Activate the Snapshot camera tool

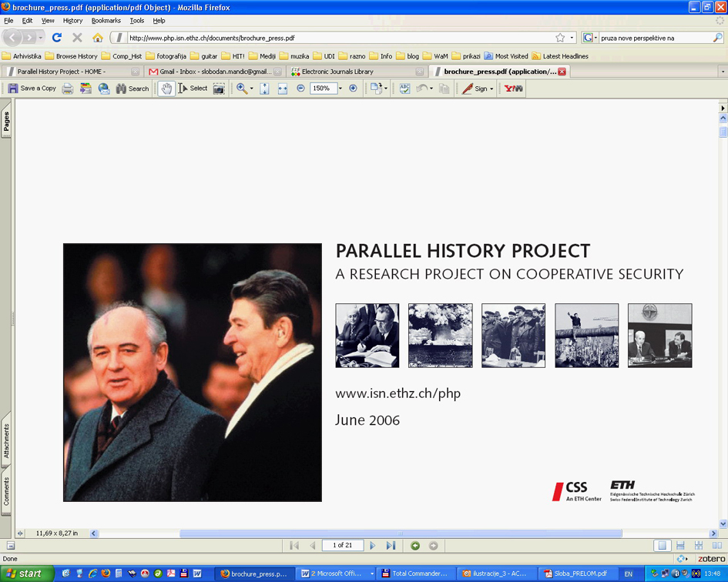point(219,89)
